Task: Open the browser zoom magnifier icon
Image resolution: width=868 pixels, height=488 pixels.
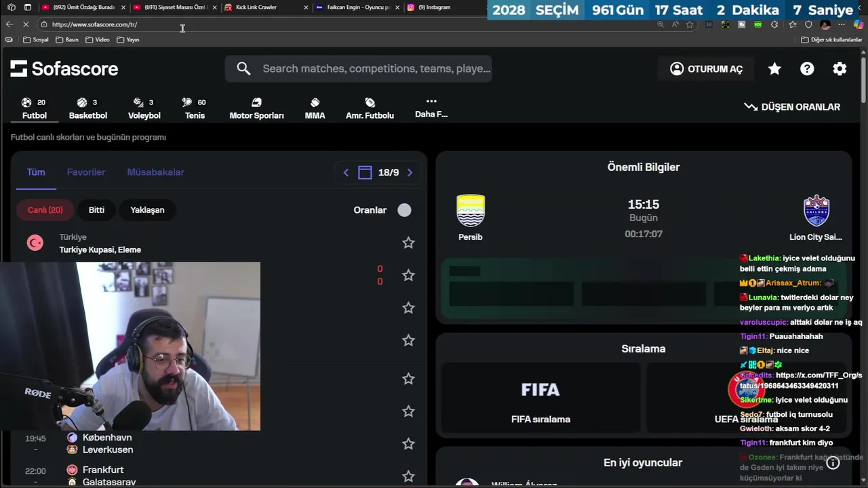Action: coord(660,24)
